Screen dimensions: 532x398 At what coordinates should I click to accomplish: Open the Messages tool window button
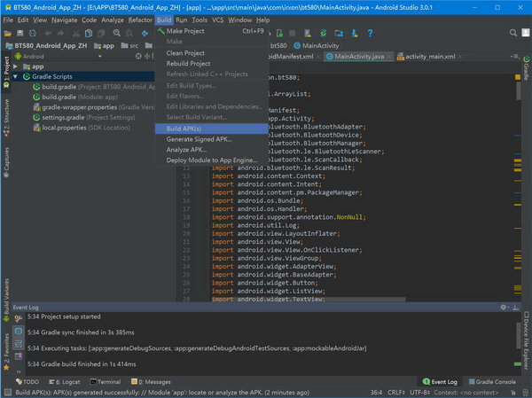(x=151, y=382)
